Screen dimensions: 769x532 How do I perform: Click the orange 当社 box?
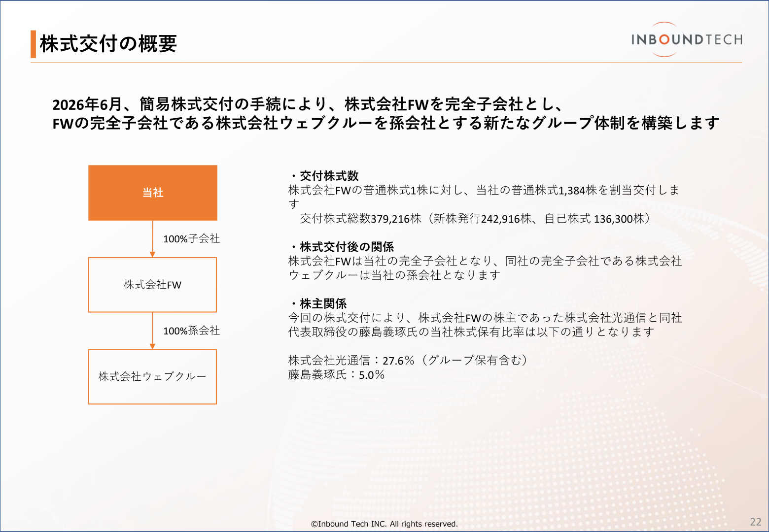[153, 193]
